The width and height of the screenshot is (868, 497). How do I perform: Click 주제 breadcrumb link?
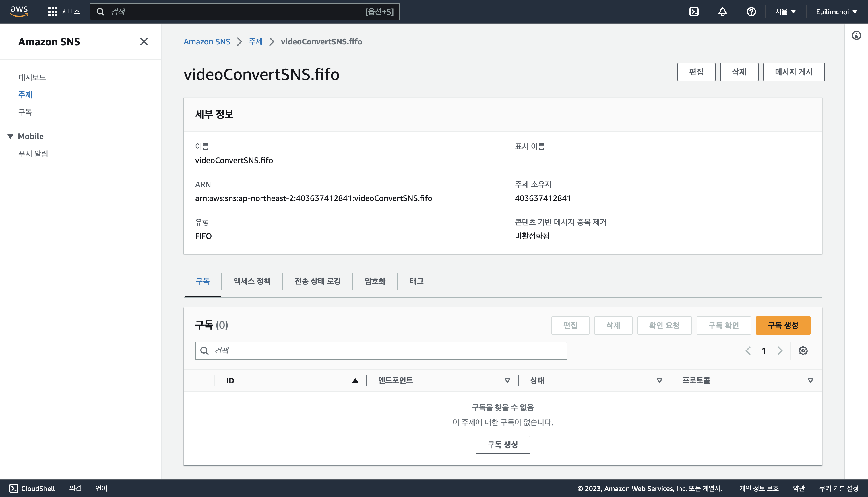[x=255, y=42]
